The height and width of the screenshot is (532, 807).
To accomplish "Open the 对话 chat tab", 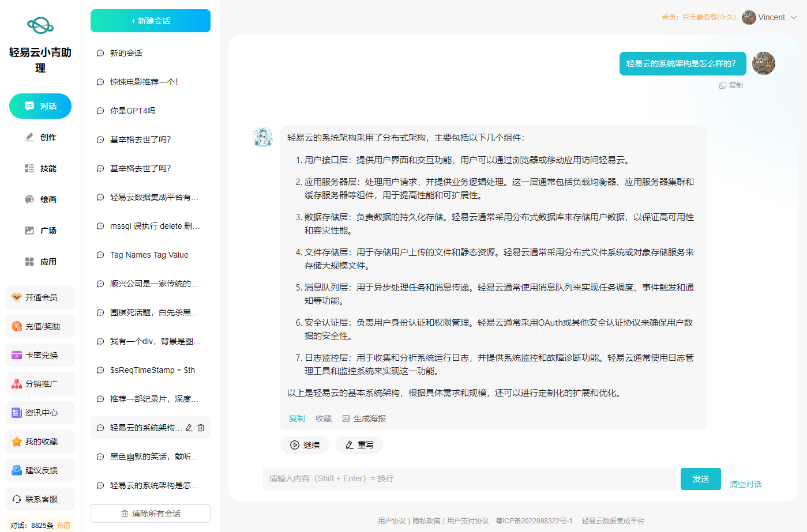I will pyautogui.click(x=40, y=106).
